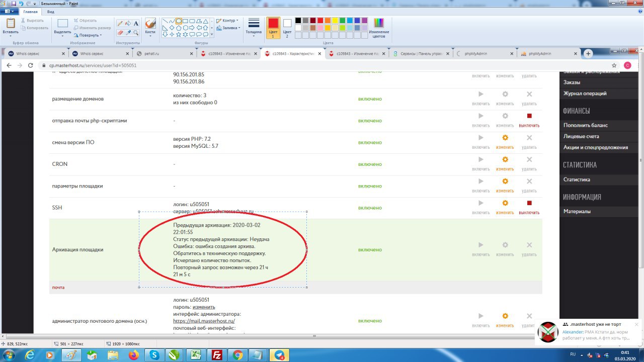Viewport: 644px width, 362px height.
Task: Open Firefox from the taskbar
Action: pyautogui.click(x=134, y=355)
